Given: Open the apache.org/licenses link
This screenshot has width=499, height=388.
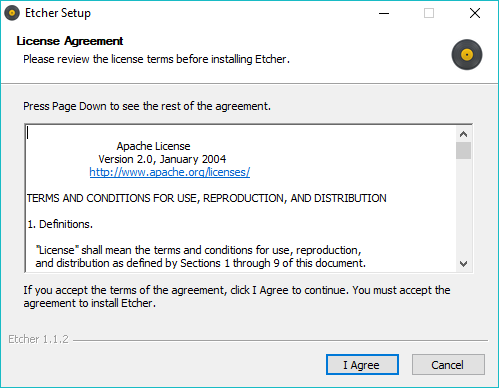Looking at the screenshot, I should (x=170, y=172).
